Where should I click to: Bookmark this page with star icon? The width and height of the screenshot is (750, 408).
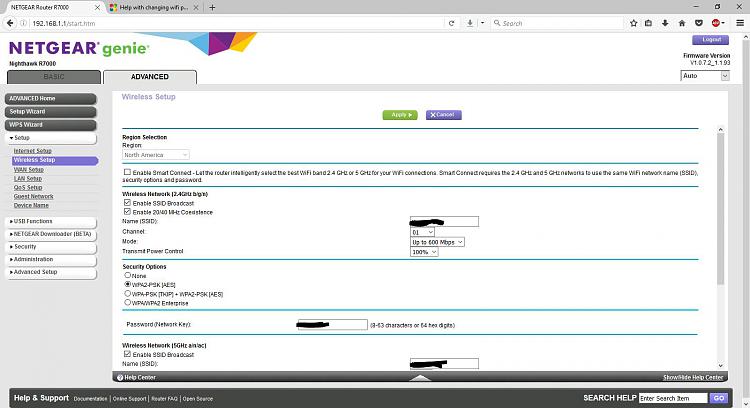point(633,23)
